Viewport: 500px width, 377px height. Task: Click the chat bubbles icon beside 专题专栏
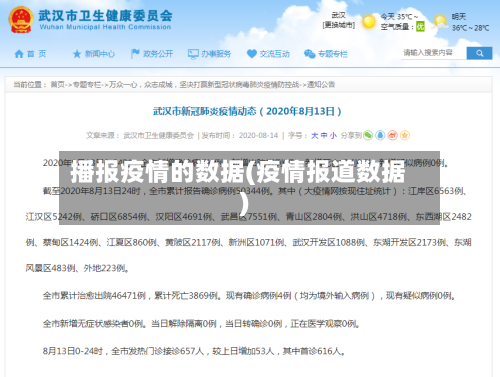310,54
